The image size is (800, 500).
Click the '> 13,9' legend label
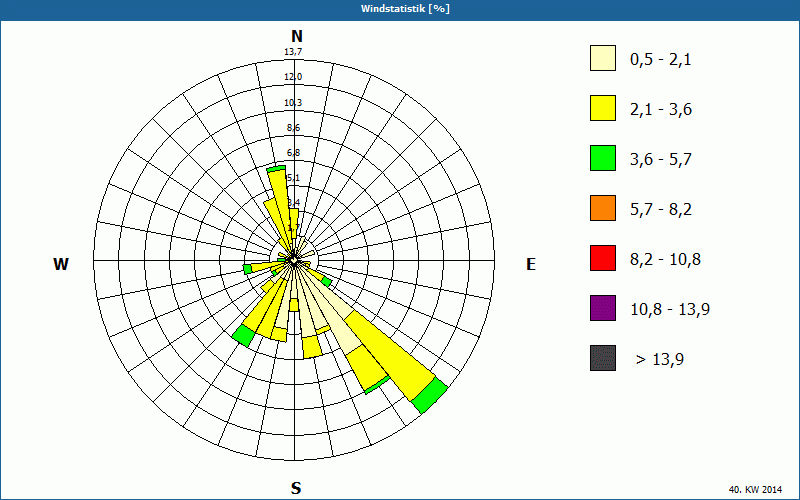(660, 360)
